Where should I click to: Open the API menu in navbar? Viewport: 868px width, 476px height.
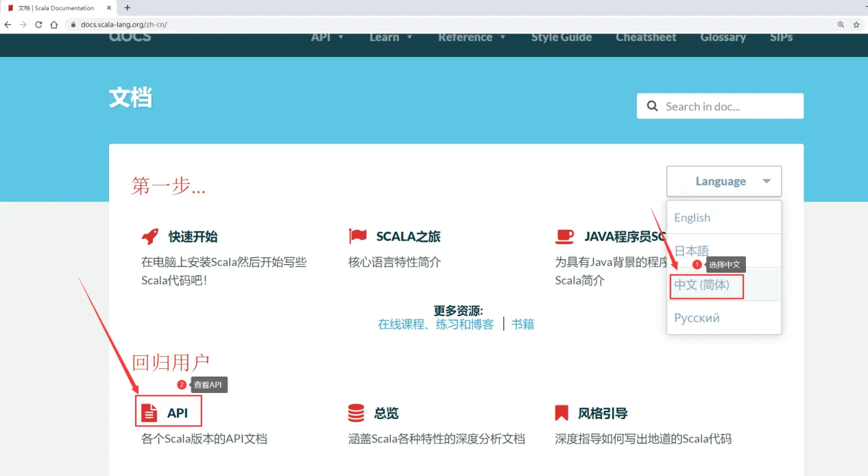327,37
